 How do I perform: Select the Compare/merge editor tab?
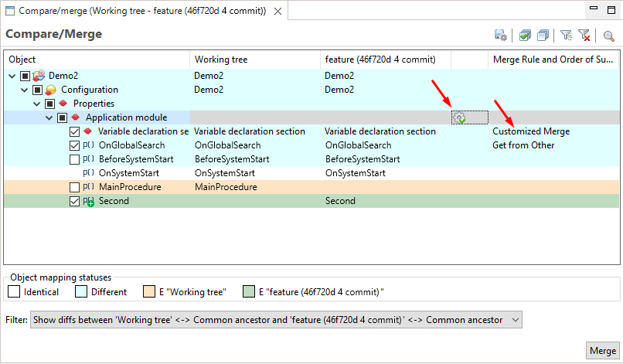(139, 11)
